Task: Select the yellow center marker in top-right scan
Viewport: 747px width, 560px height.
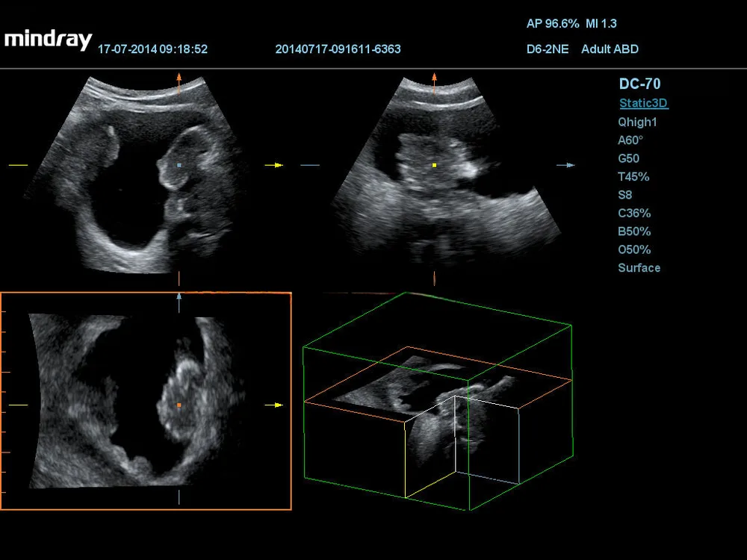Action: (x=435, y=165)
